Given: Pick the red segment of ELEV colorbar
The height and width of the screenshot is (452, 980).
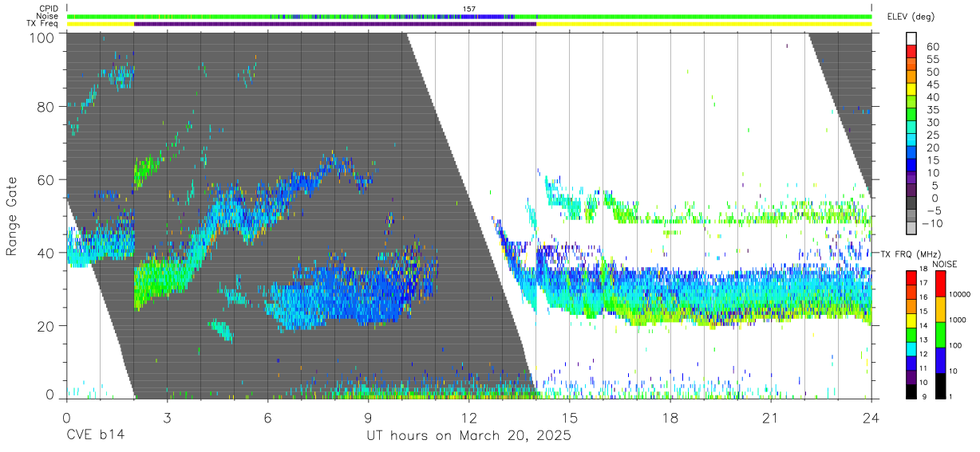Looking at the screenshot, I should click(911, 52).
